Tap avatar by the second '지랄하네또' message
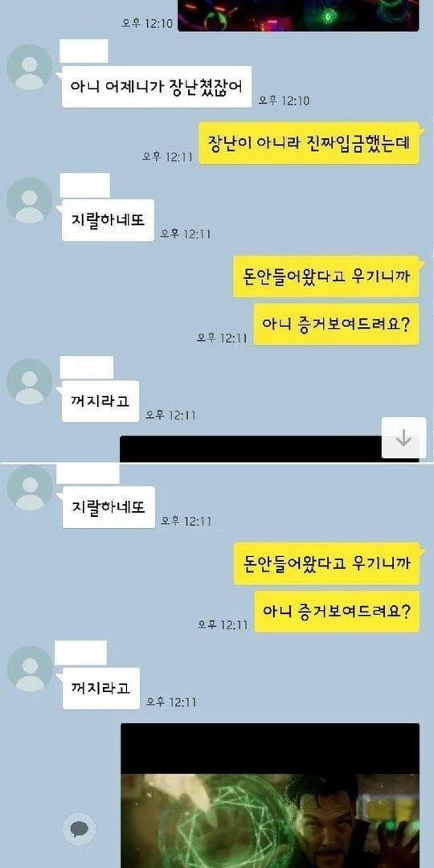Screen dimensions: 434x868 pos(30,488)
